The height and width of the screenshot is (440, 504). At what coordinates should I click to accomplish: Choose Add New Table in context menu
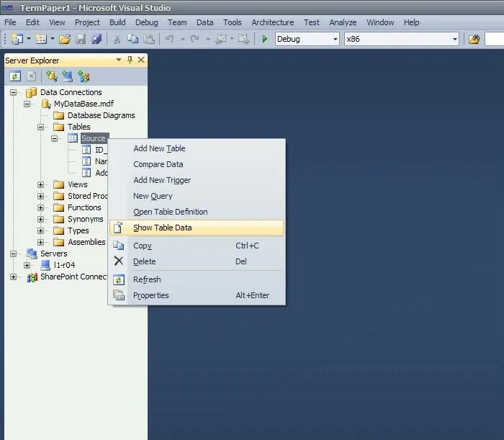point(197,148)
